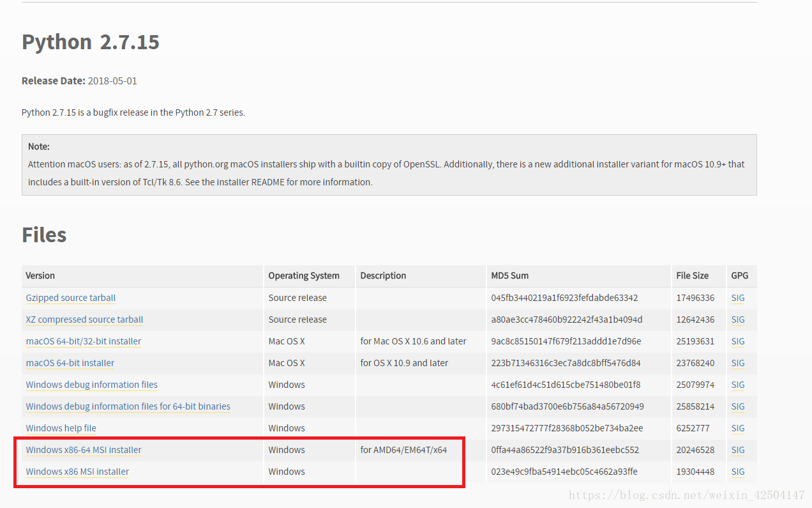Click file size 25193631

point(695,341)
